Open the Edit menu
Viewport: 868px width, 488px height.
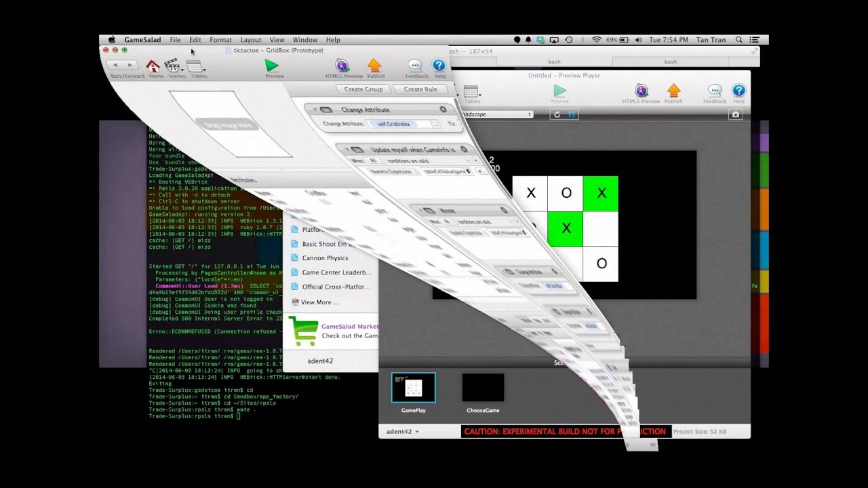(195, 40)
